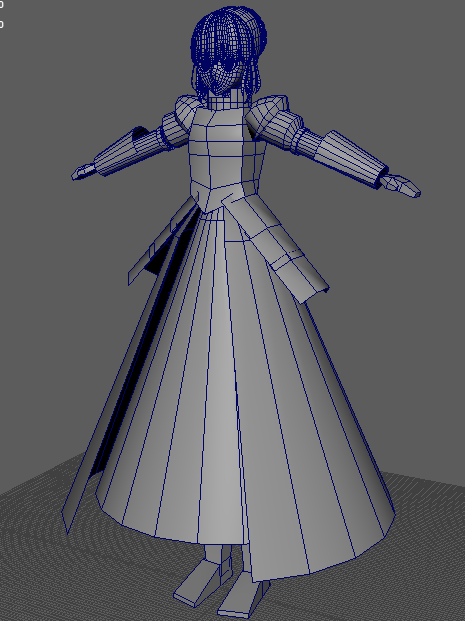This screenshot has height=621, width=465.
Task: Select the hand on the character's extended right-side arm
Action: pos(399,185)
